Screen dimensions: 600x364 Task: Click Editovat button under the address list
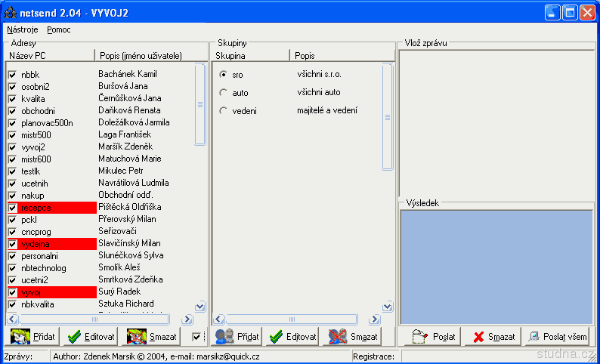tap(90, 337)
